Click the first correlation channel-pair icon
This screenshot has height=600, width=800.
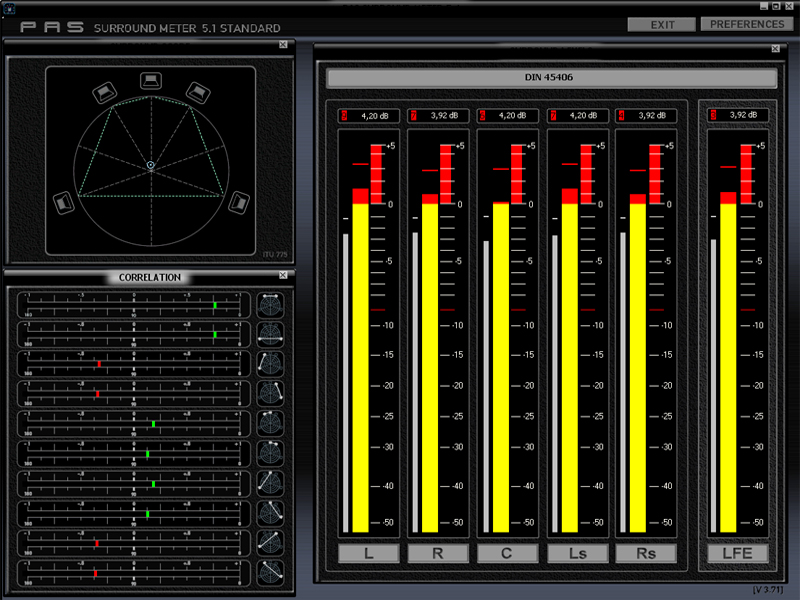[x=270, y=304]
